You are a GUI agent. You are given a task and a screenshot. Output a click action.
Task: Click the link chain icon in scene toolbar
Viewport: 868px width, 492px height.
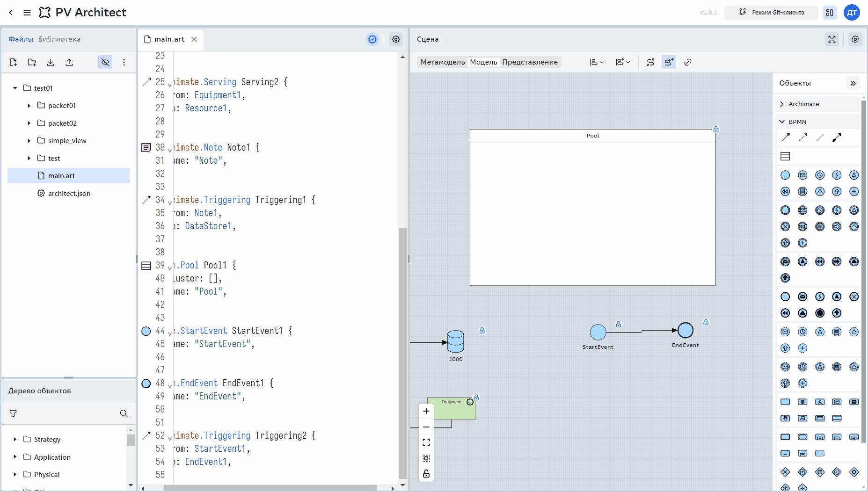click(688, 62)
